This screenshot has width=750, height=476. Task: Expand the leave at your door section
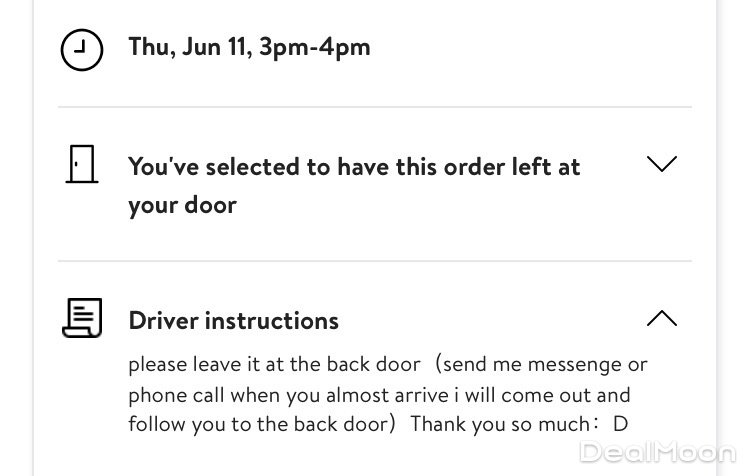[x=662, y=164]
